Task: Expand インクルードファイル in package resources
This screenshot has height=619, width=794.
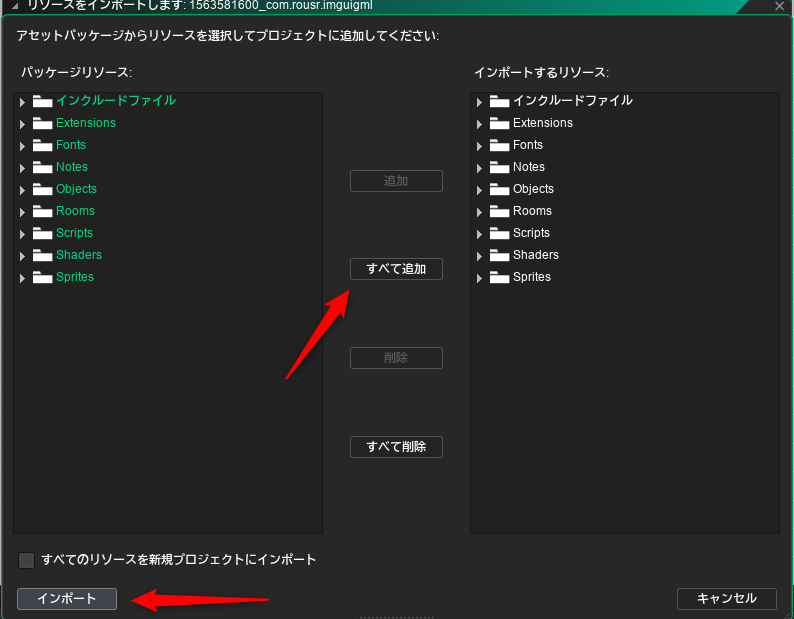Action: (x=22, y=102)
